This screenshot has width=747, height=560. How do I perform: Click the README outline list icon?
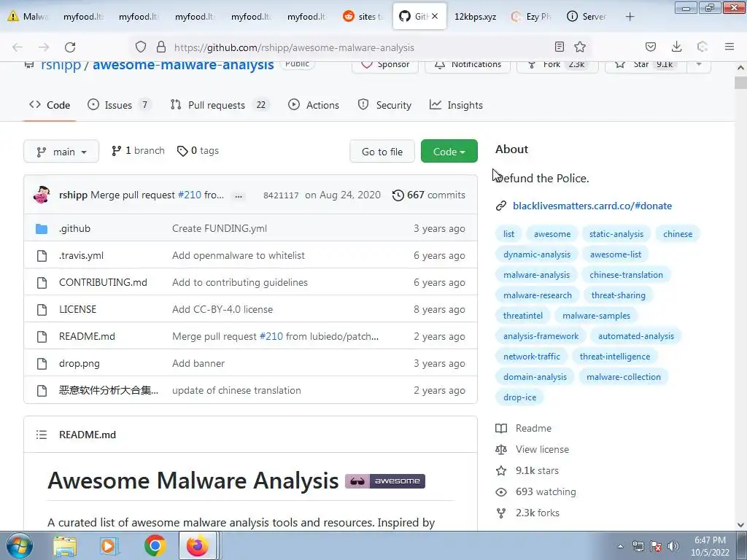42,435
